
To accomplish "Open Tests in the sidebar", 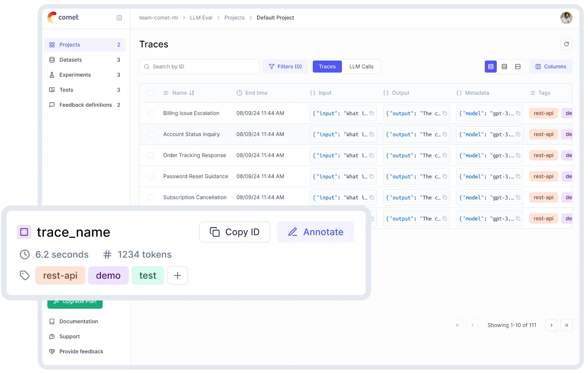I will pos(85,90).
